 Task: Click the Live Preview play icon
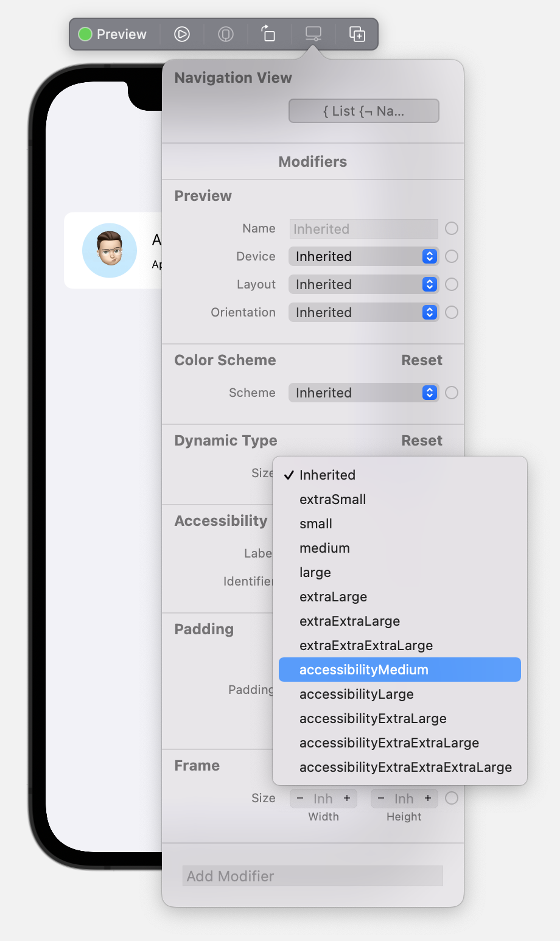[182, 34]
